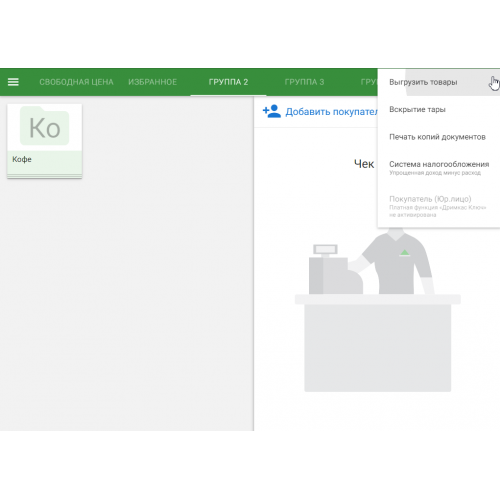Switch to the Свободная цена tab
The image size is (500, 500).
(76, 82)
